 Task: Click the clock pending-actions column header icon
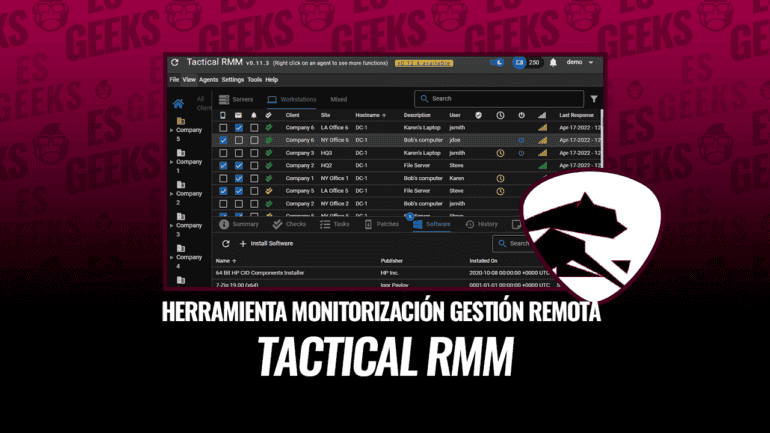(x=500, y=115)
